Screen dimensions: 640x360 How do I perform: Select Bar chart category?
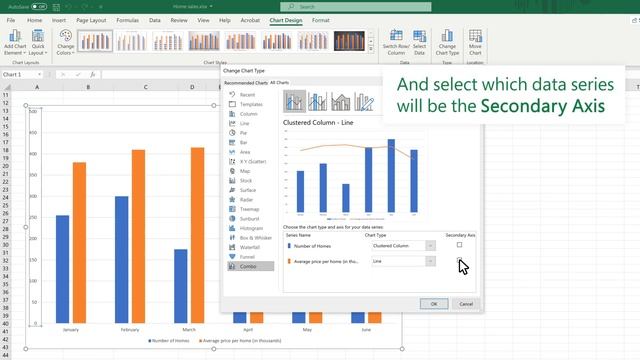[243, 142]
